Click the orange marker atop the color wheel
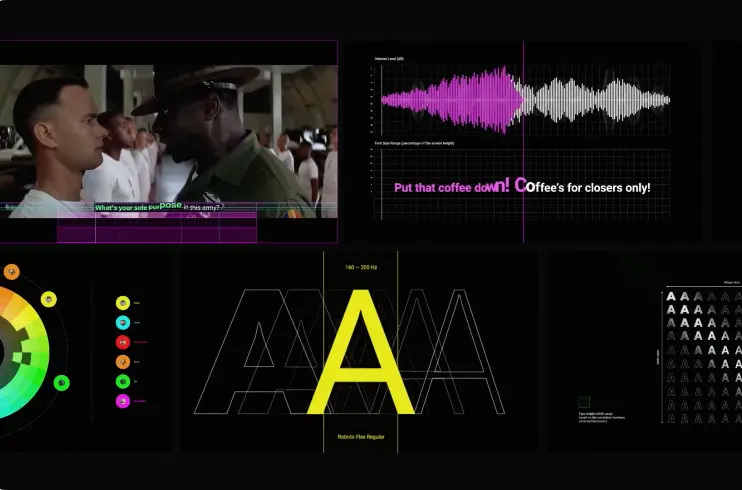The width and height of the screenshot is (742, 490). point(11,271)
